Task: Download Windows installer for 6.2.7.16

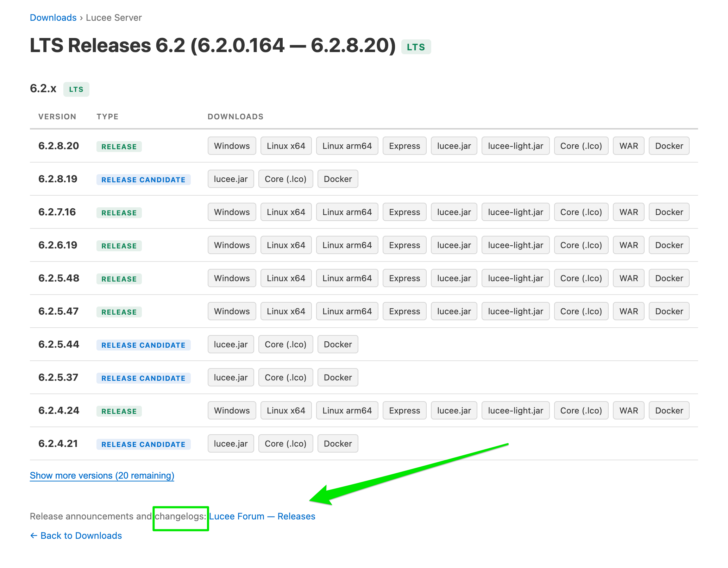Action: click(232, 212)
